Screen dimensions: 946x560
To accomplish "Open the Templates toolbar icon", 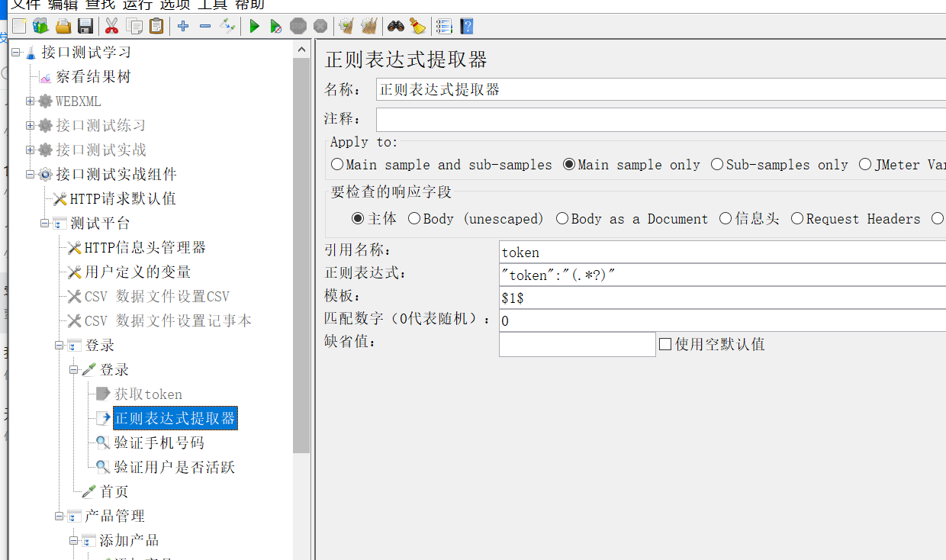I will [x=40, y=26].
